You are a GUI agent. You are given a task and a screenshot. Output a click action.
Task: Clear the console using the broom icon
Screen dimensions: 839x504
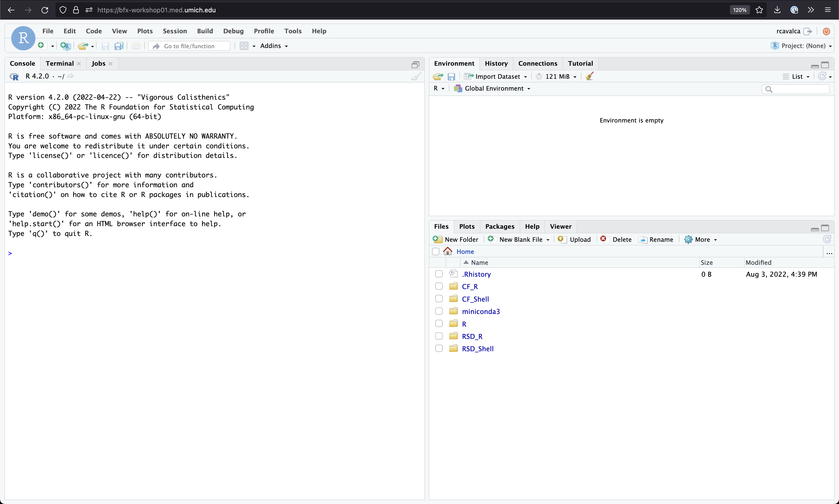[x=416, y=76]
